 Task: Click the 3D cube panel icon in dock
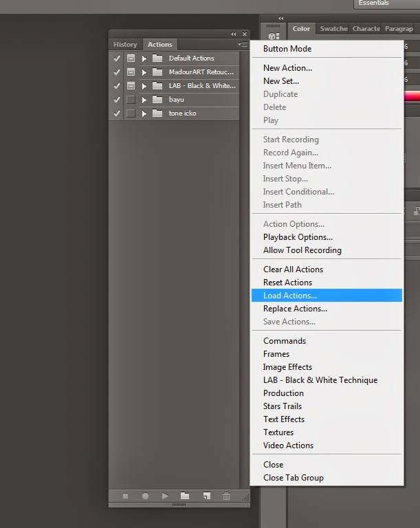(274, 36)
